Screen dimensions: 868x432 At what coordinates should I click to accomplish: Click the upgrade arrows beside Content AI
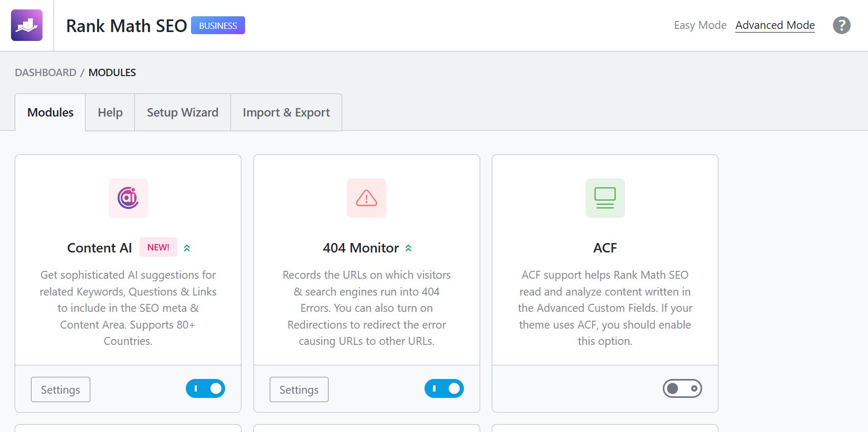point(187,248)
